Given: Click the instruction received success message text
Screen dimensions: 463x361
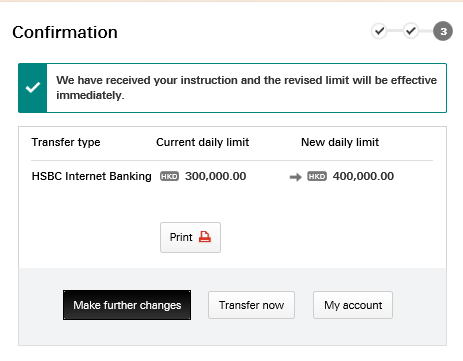Looking at the screenshot, I should point(246,88).
